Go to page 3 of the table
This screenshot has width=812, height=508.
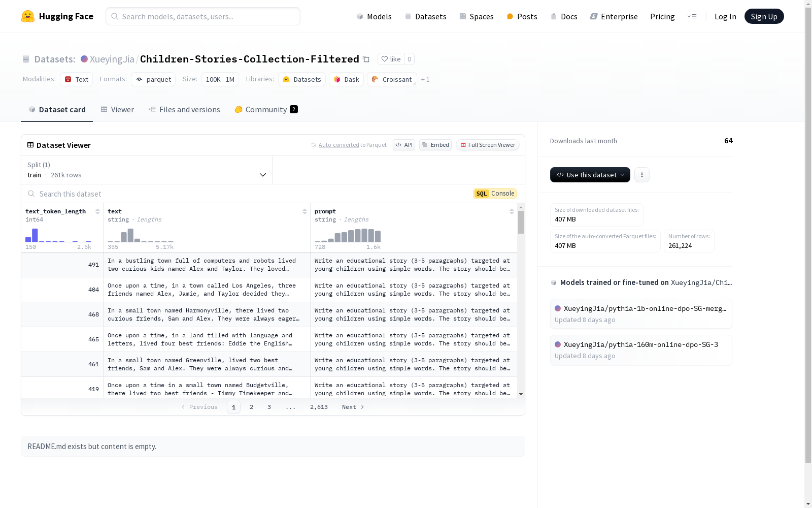[269, 407]
